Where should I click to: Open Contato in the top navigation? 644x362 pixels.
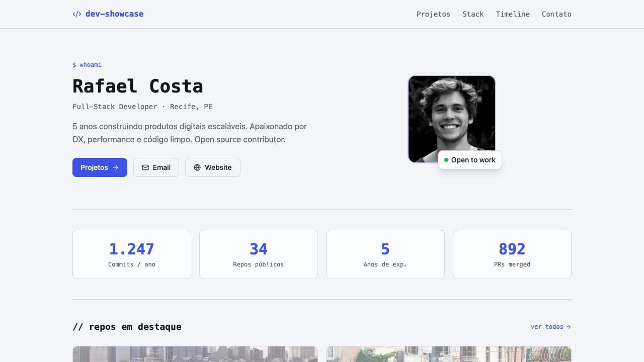[556, 14]
